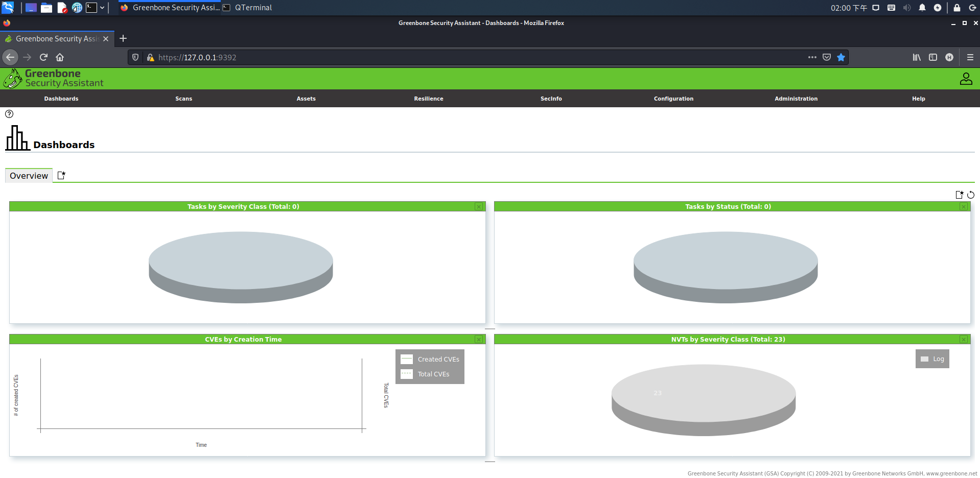Open notifications bell icon
Image resolution: width=980 pixels, height=478 pixels.
point(922,8)
